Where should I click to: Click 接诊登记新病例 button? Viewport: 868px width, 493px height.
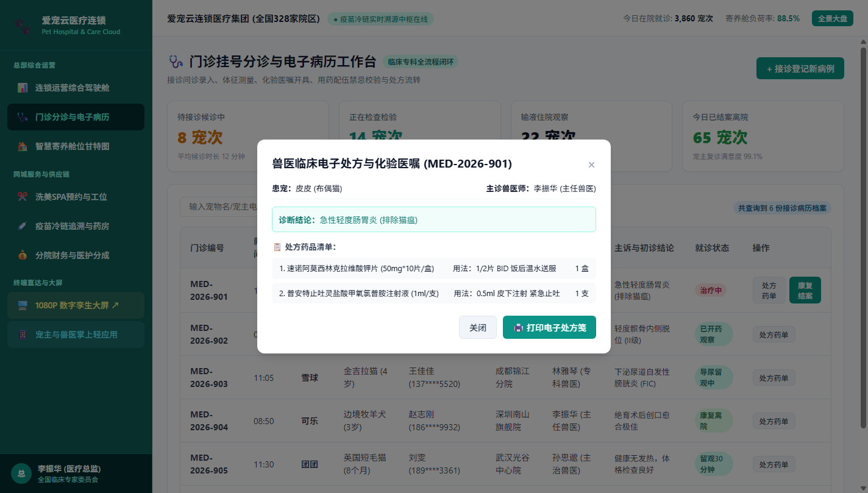(x=800, y=69)
